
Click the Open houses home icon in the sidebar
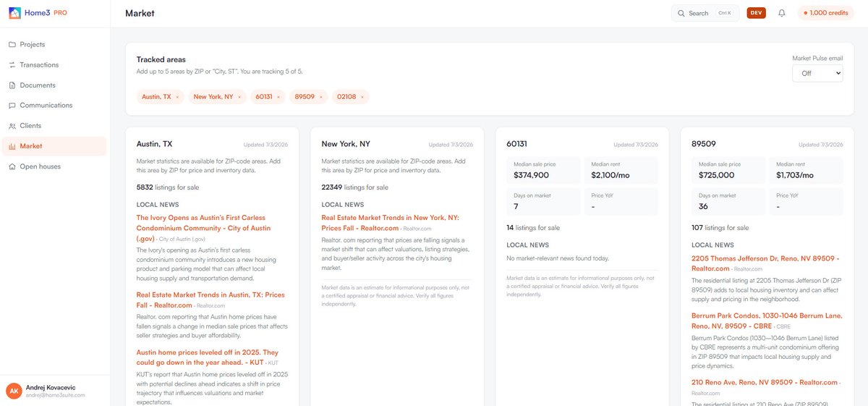point(12,166)
